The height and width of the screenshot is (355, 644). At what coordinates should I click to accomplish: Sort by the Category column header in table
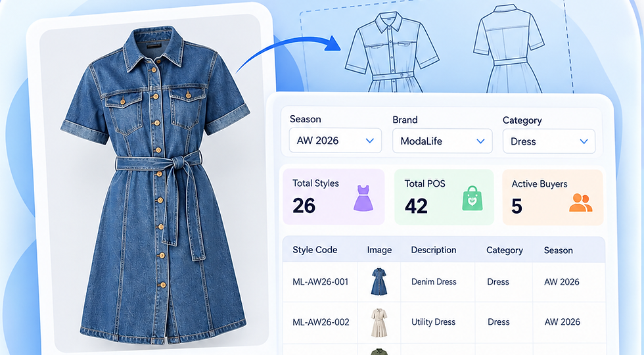(x=505, y=250)
